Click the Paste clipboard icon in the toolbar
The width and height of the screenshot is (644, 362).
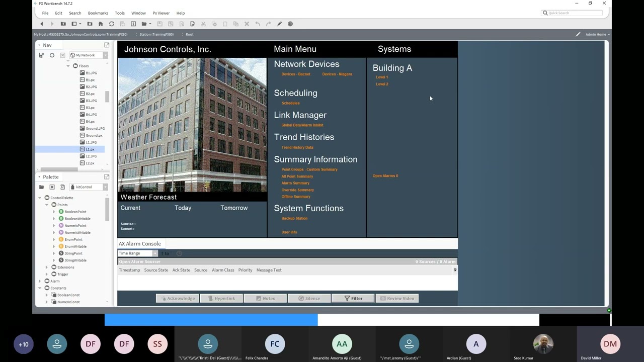[225, 24]
